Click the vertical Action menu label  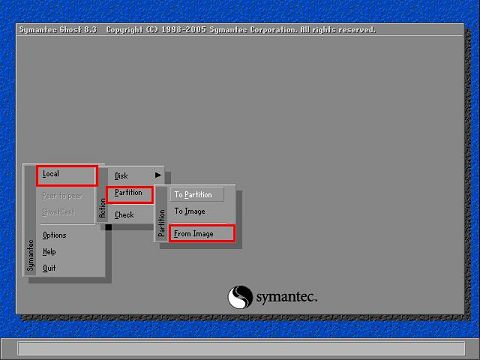tap(103, 208)
